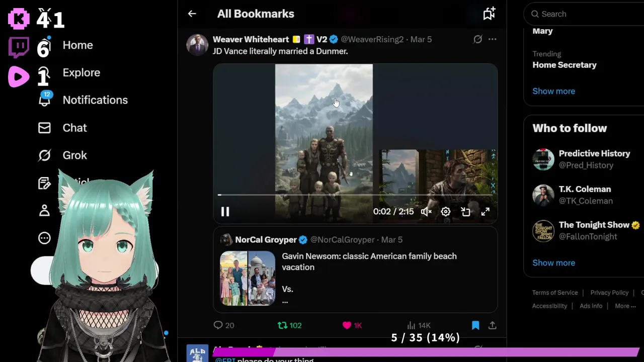Open Home in the sidebar
The image size is (644, 362).
coord(77,45)
